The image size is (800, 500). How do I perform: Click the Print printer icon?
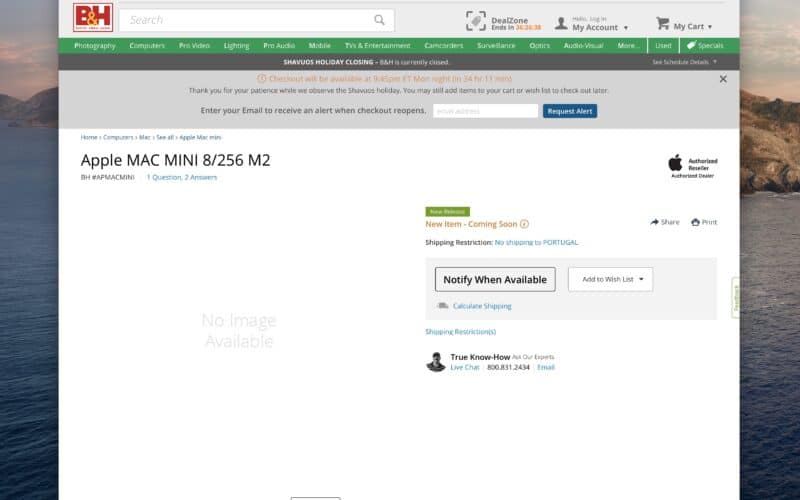tap(695, 222)
